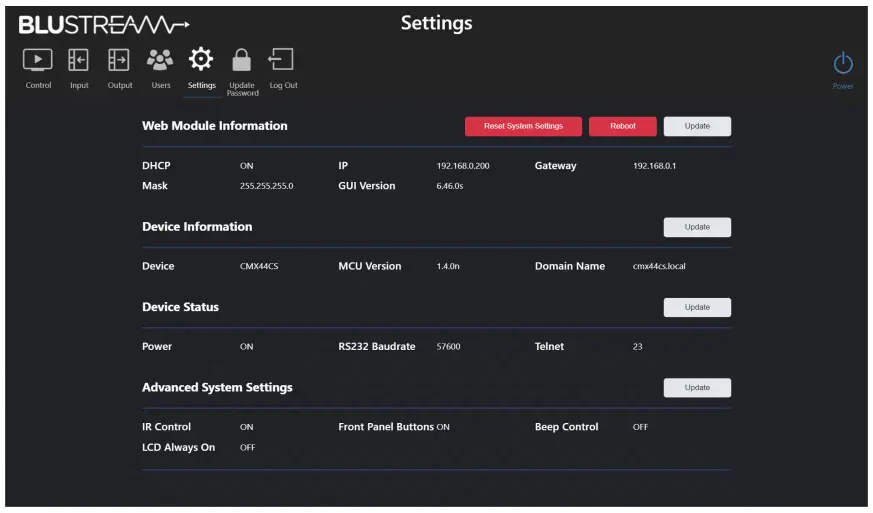Open the Update Password padlock icon
This screenshot has height=513, width=873.
[x=242, y=60]
